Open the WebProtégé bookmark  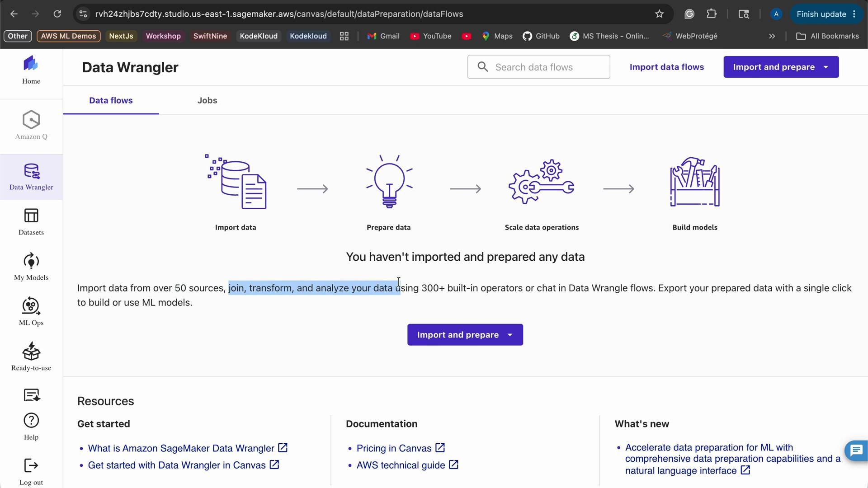pyautogui.click(x=690, y=36)
